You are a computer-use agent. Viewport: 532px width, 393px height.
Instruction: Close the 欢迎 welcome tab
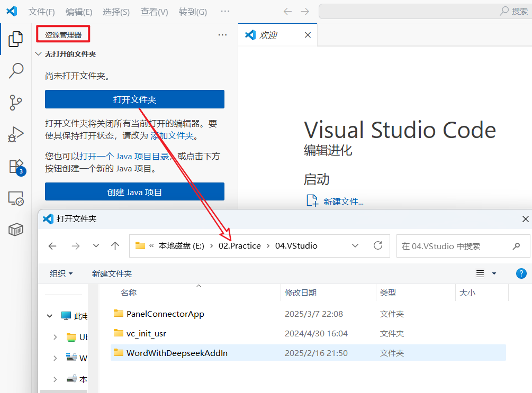point(308,35)
